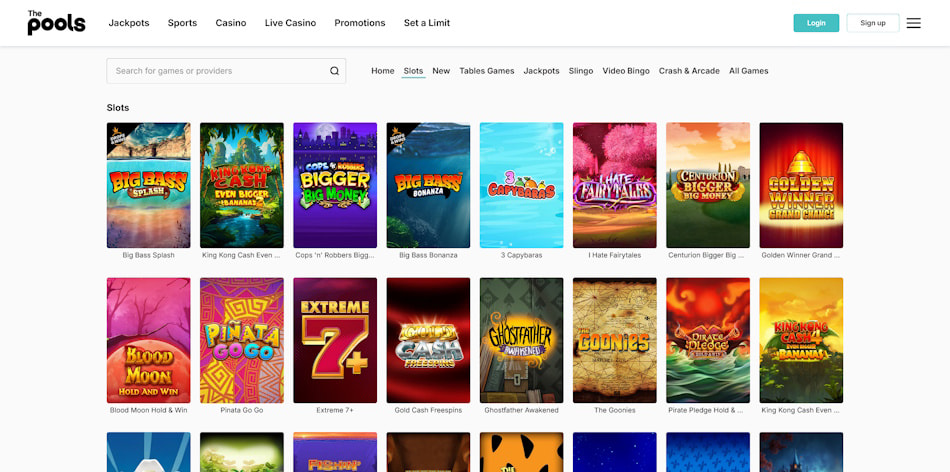The height and width of the screenshot is (472, 950).
Task: Open King Kong Cash 4 Even Bigger Bananas thumbnail
Action: [x=801, y=341]
